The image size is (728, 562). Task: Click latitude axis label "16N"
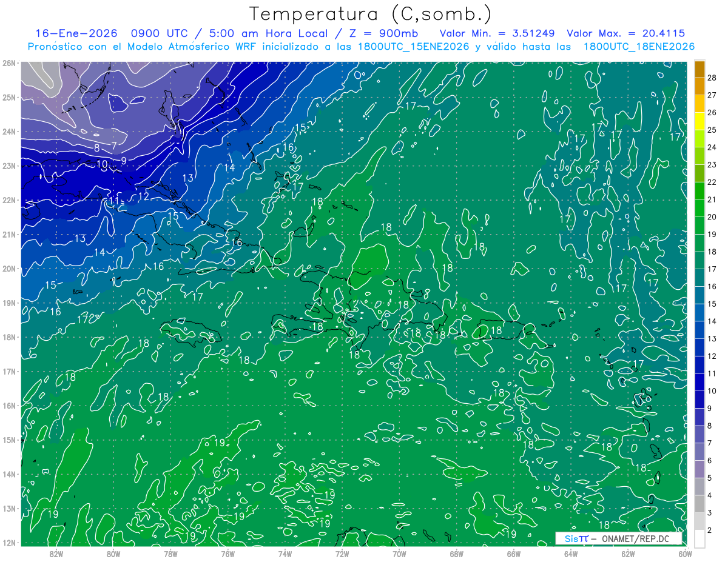pyautogui.click(x=8, y=406)
